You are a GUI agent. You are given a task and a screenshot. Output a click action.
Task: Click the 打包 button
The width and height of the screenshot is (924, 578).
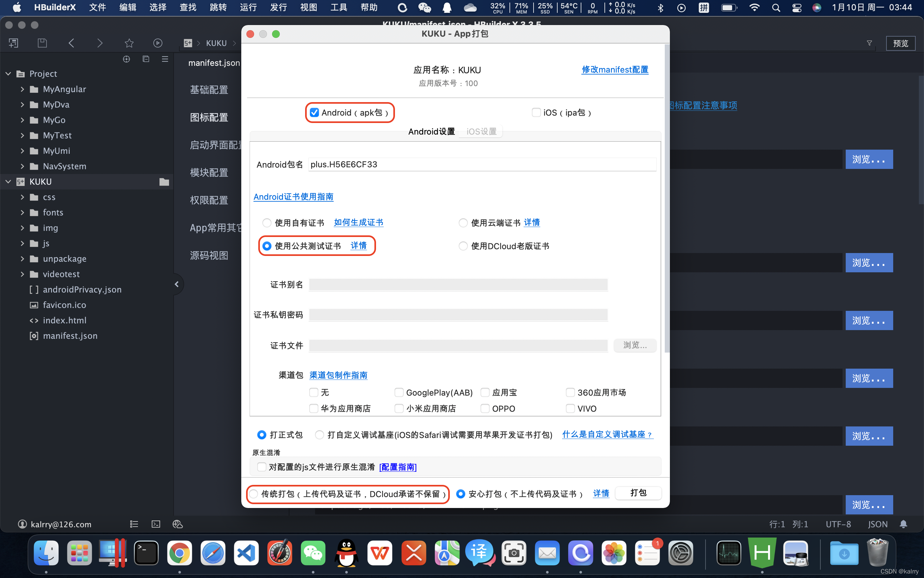638,493
